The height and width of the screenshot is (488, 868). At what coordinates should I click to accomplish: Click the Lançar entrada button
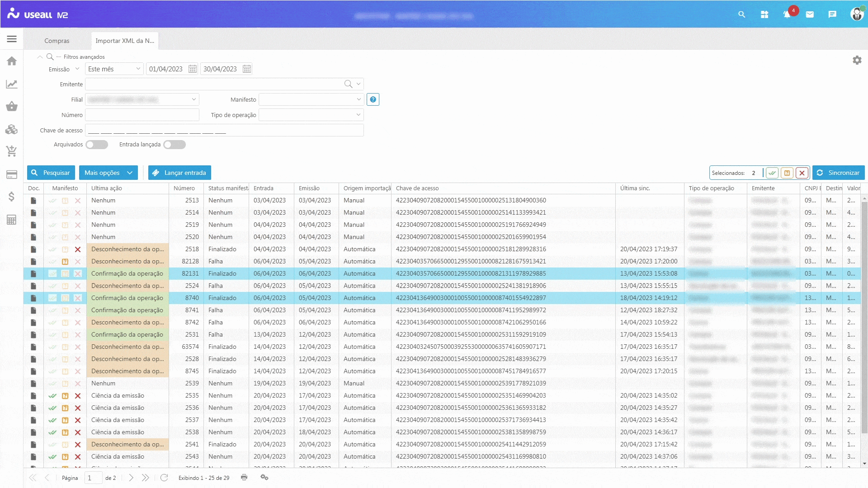179,173
